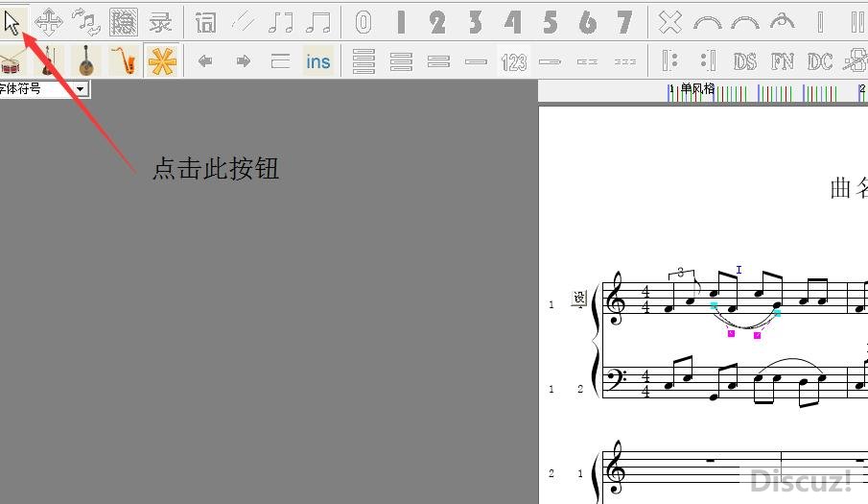Choose the saxophone instrument icon
The width and height of the screenshot is (868, 504).
pos(122,61)
